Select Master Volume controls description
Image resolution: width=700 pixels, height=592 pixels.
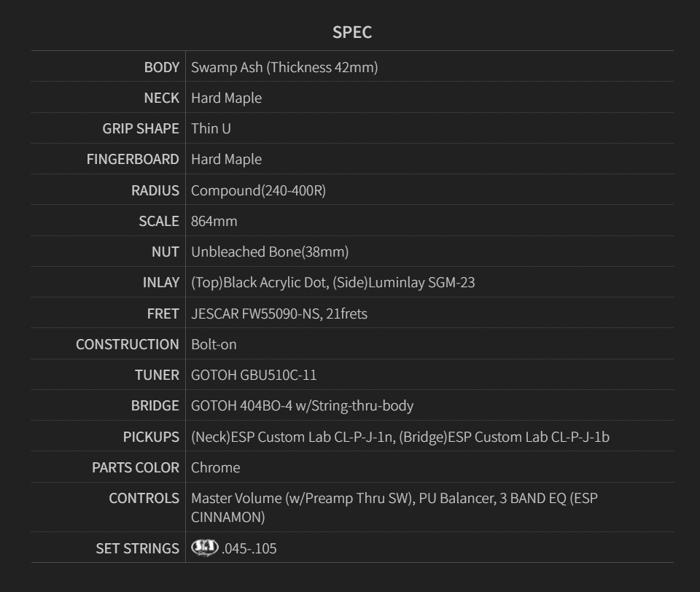click(x=394, y=507)
